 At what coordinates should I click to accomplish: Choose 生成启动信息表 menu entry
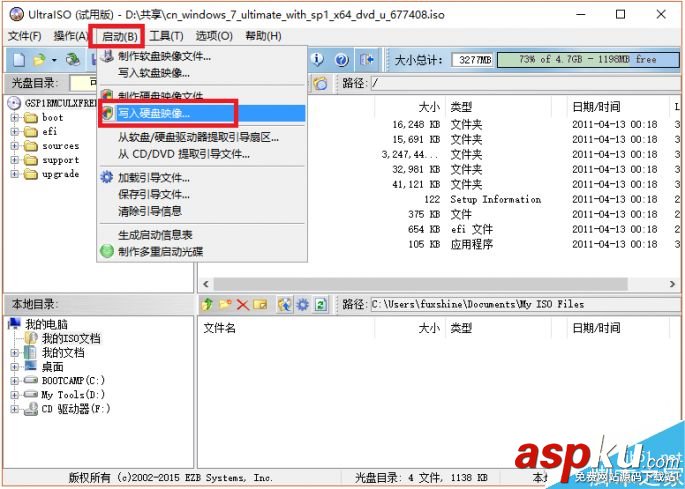pos(202,235)
